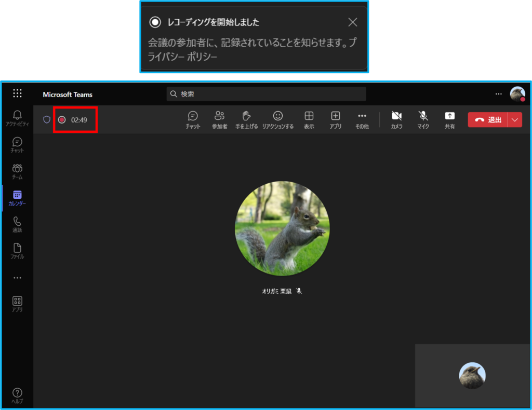
Task: Open the Apps icon in meeting toolbar
Action: click(336, 119)
